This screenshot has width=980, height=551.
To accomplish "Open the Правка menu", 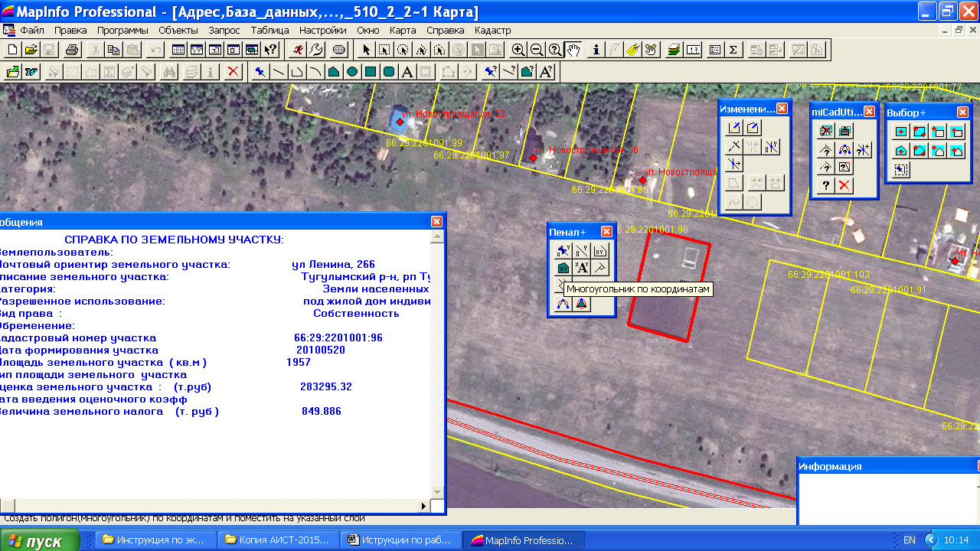I will click(70, 30).
